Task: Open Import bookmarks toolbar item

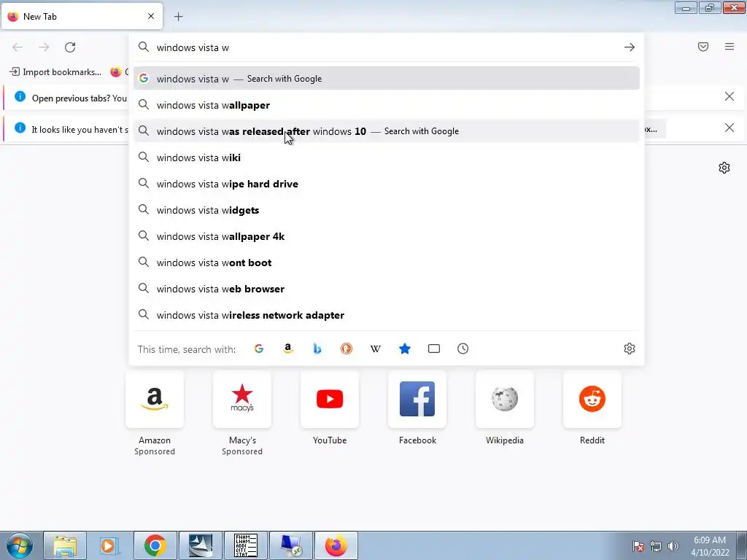Action: (55, 72)
